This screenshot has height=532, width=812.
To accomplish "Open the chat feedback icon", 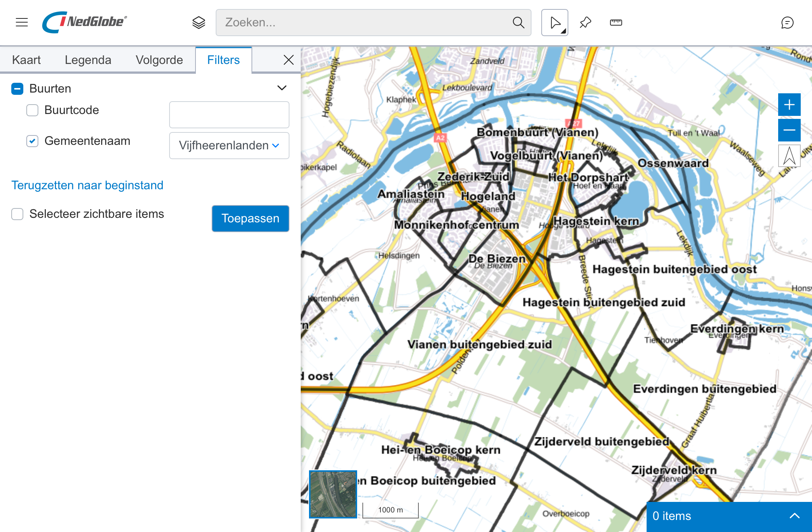I will tap(787, 23).
